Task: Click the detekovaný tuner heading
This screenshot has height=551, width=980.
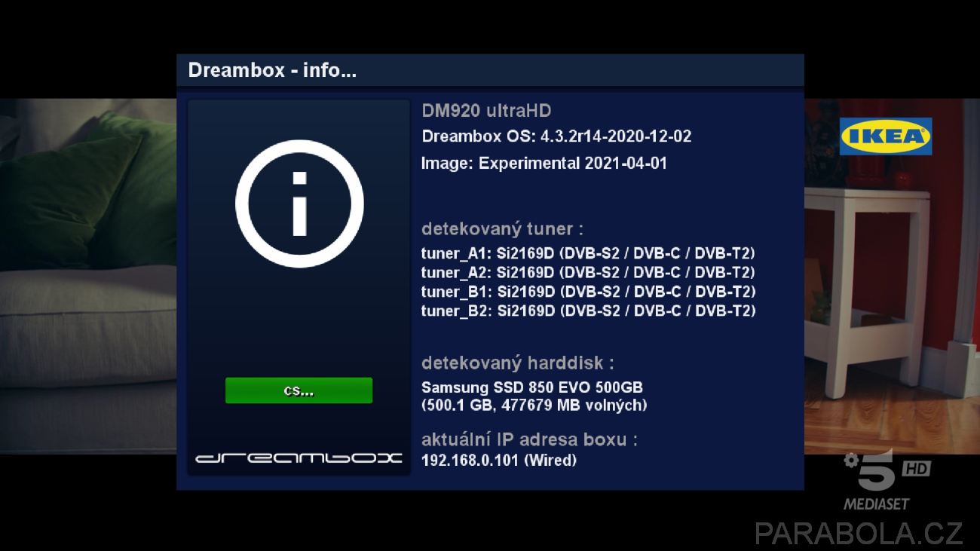Action: click(x=502, y=229)
